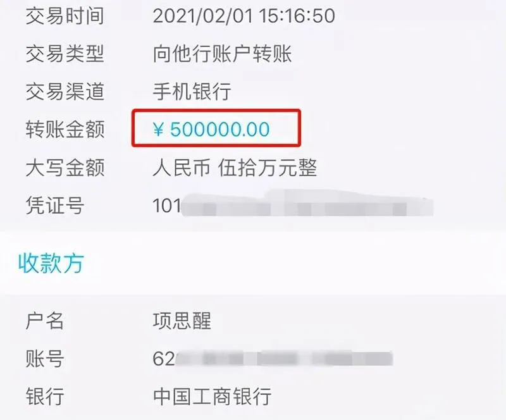Select the bank name 中国工商银行

click(x=212, y=396)
